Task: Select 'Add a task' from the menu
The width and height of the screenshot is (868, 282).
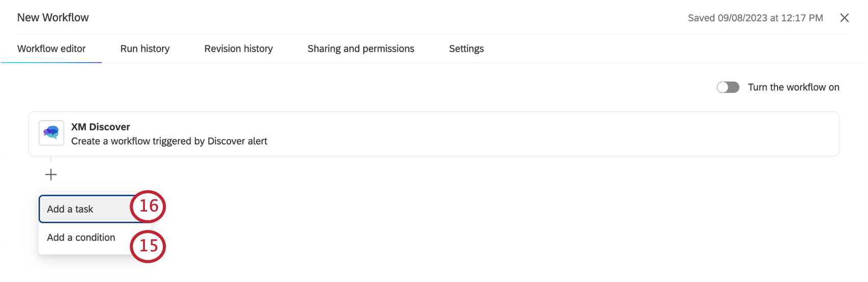Action: click(70, 209)
